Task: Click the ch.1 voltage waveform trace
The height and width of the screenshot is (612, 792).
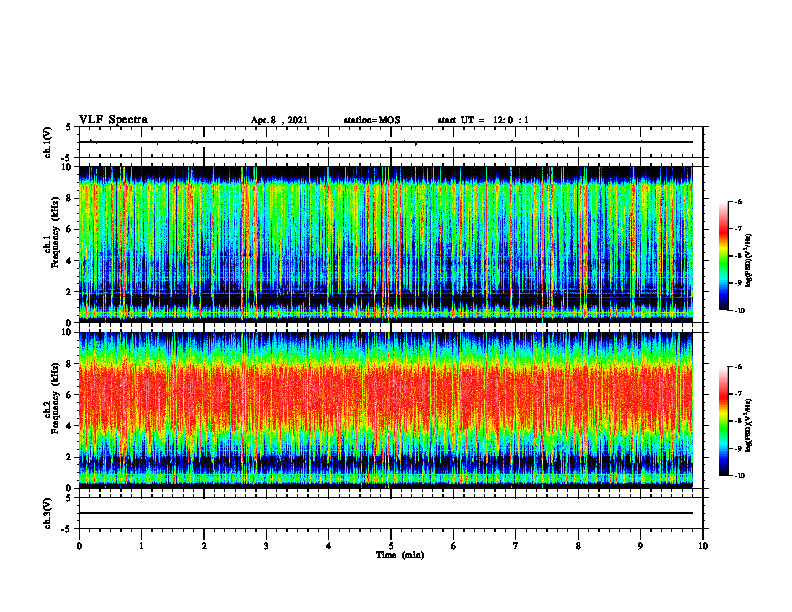Action: pos(386,142)
